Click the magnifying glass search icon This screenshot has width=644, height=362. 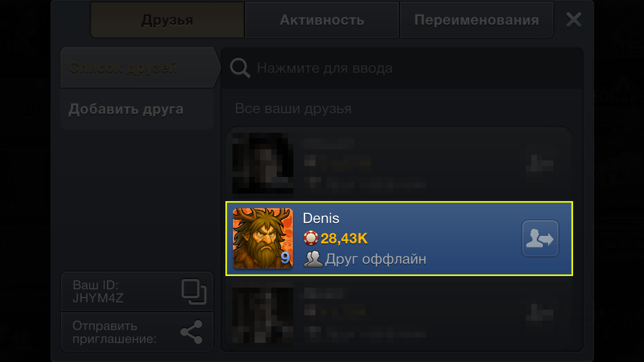pos(240,68)
